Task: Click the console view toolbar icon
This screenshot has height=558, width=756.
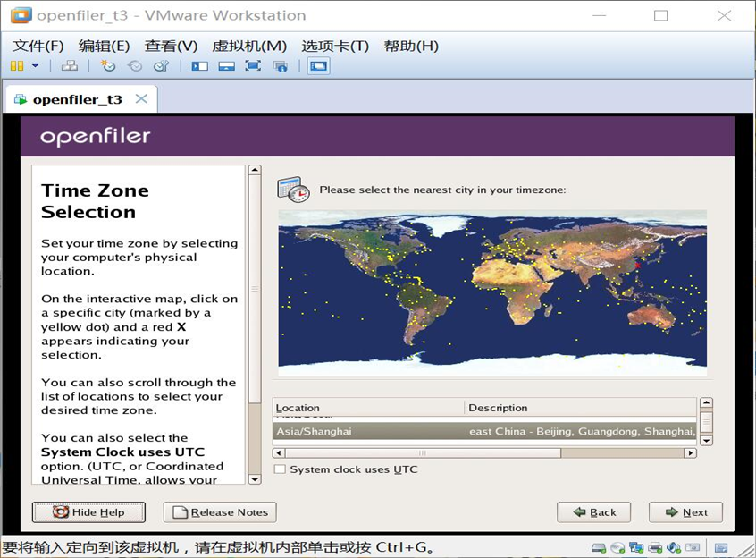Action: [318, 65]
